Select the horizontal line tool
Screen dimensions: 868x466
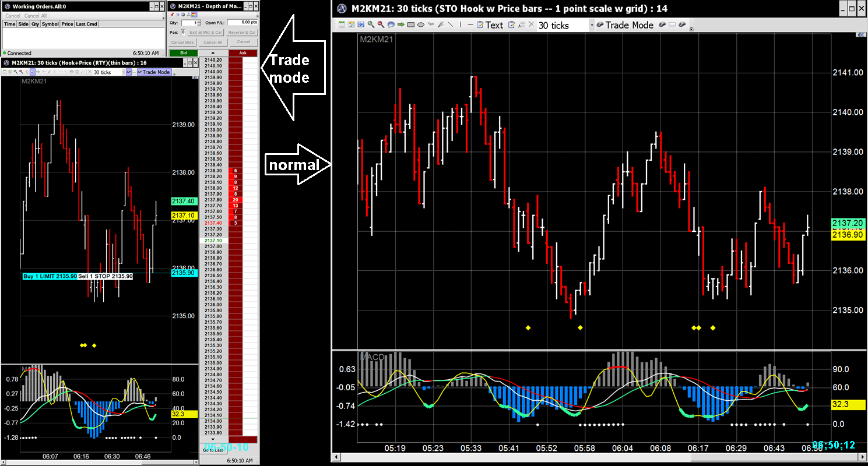pyautogui.click(x=470, y=25)
